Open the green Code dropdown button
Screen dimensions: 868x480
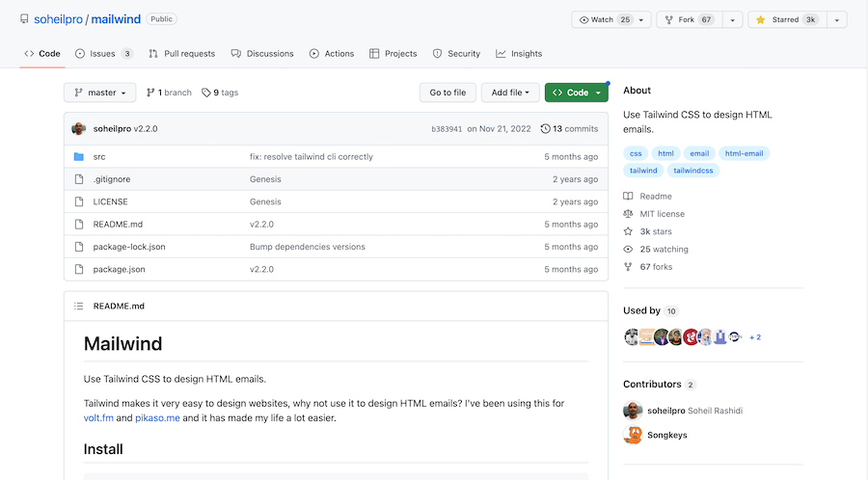[576, 93]
